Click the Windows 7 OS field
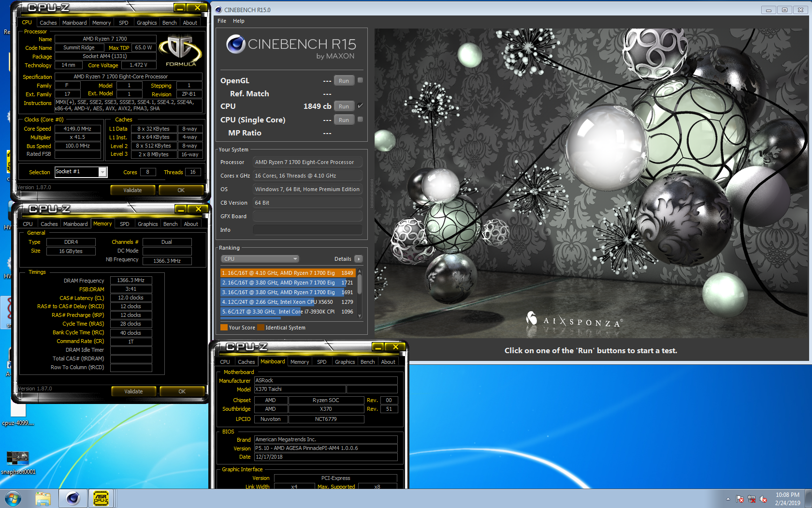This screenshot has width=812, height=508. point(307,189)
